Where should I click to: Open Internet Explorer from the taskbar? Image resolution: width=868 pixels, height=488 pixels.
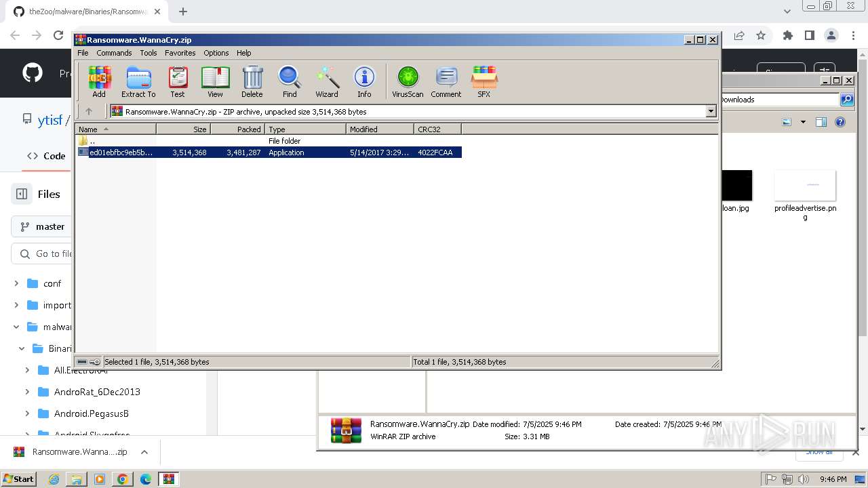pyautogui.click(x=54, y=479)
